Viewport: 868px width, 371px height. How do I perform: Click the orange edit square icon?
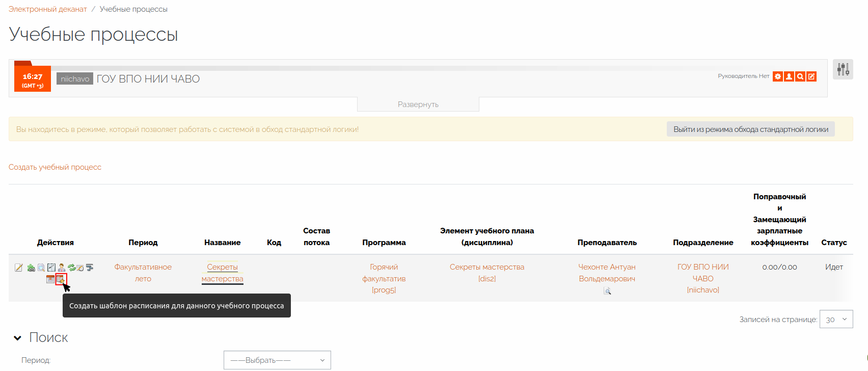click(x=811, y=76)
